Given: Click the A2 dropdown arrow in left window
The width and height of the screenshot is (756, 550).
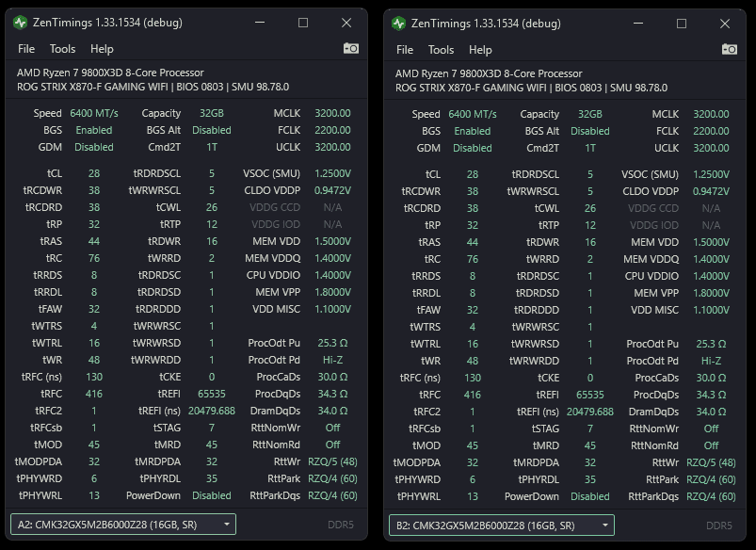Looking at the screenshot, I should tap(227, 525).
